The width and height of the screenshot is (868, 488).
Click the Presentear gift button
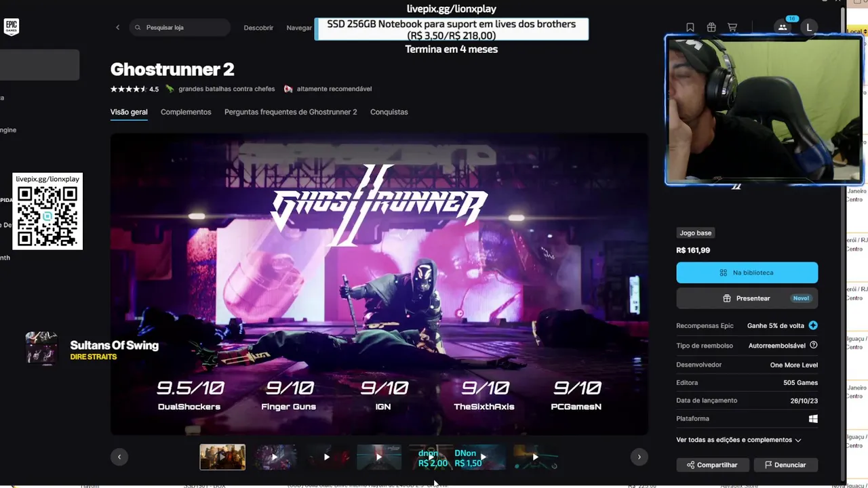(x=747, y=298)
